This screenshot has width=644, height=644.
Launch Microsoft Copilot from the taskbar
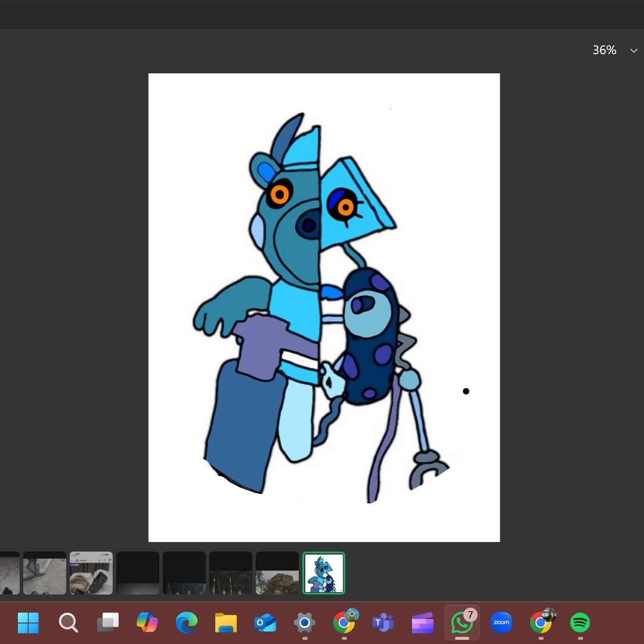pos(147,623)
